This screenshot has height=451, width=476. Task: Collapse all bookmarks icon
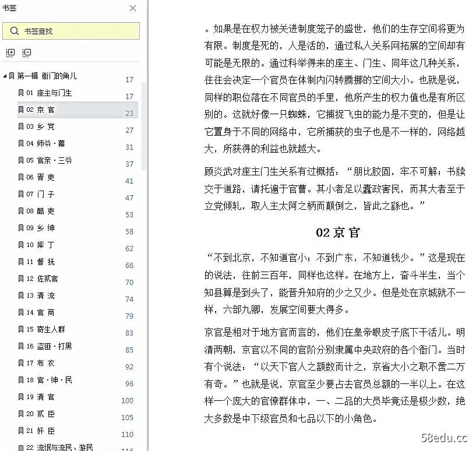click(x=27, y=53)
